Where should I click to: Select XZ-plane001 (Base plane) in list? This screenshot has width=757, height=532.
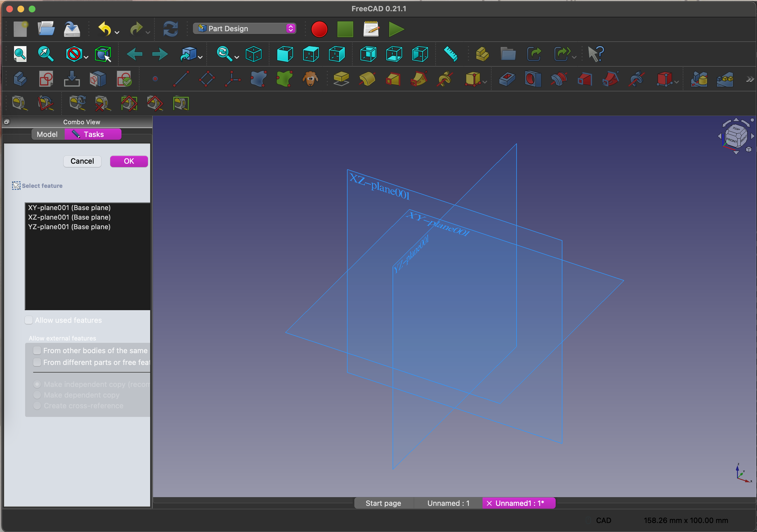(88, 217)
